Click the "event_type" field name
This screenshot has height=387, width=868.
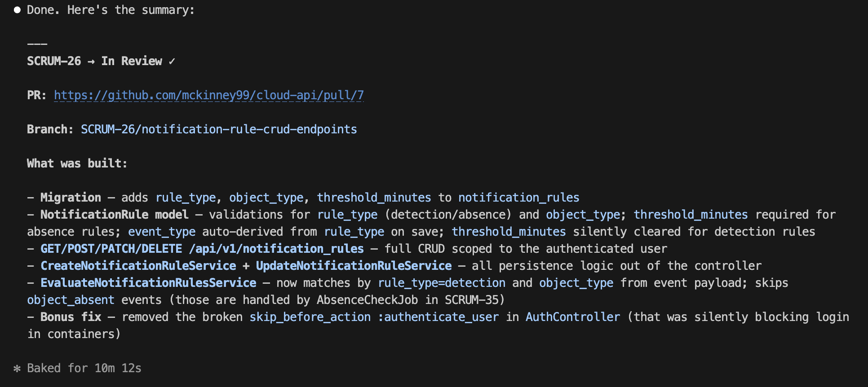coord(162,232)
